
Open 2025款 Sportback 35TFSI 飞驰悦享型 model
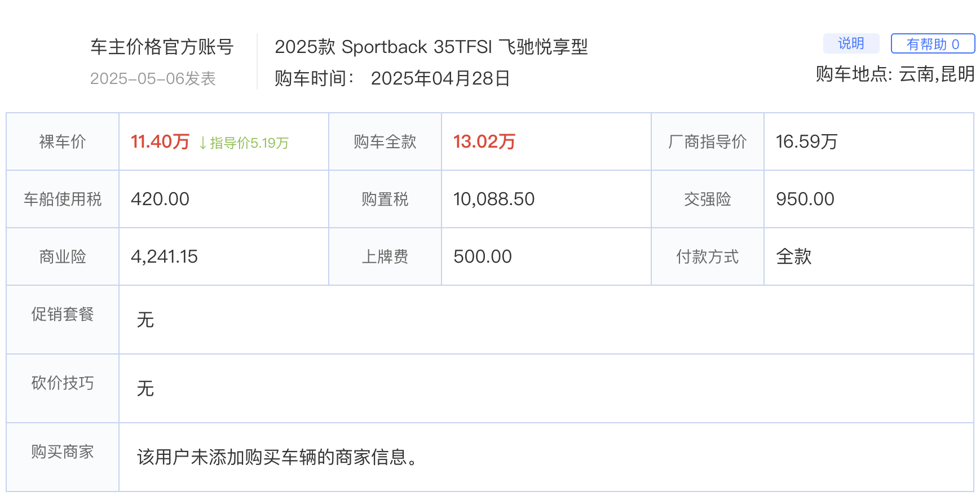431,47
